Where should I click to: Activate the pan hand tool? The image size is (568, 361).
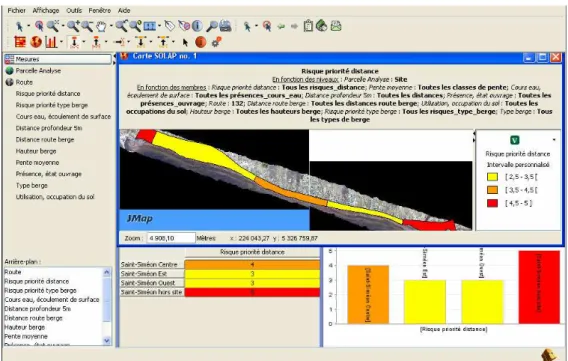pyautogui.click(x=101, y=26)
